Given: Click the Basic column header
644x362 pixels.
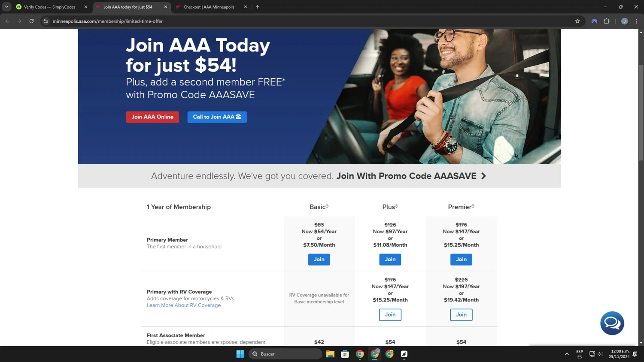Looking at the screenshot, I should pyautogui.click(x=319, y=207).
